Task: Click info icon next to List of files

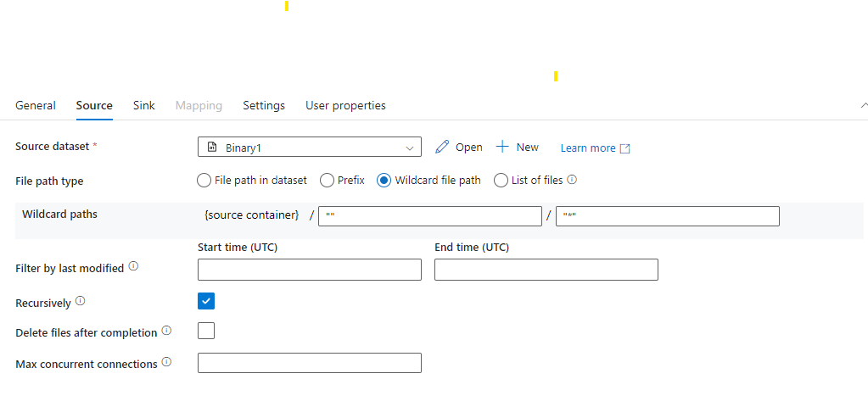Action: (573, 180)
